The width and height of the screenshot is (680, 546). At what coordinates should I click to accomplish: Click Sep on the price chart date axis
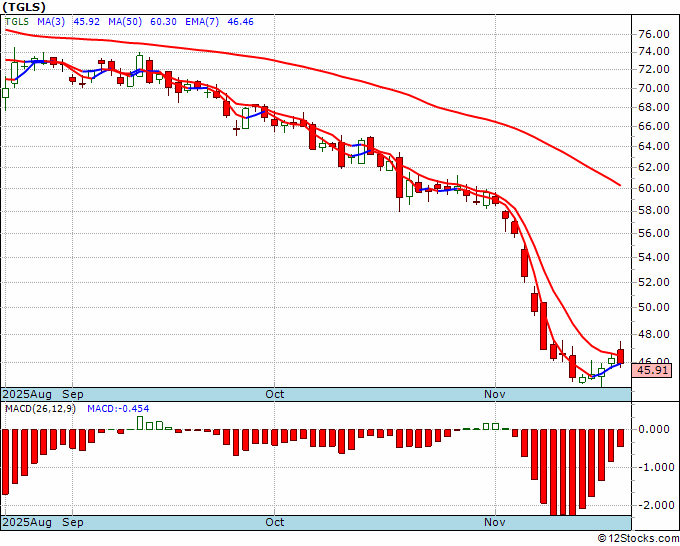click(72, 394)
